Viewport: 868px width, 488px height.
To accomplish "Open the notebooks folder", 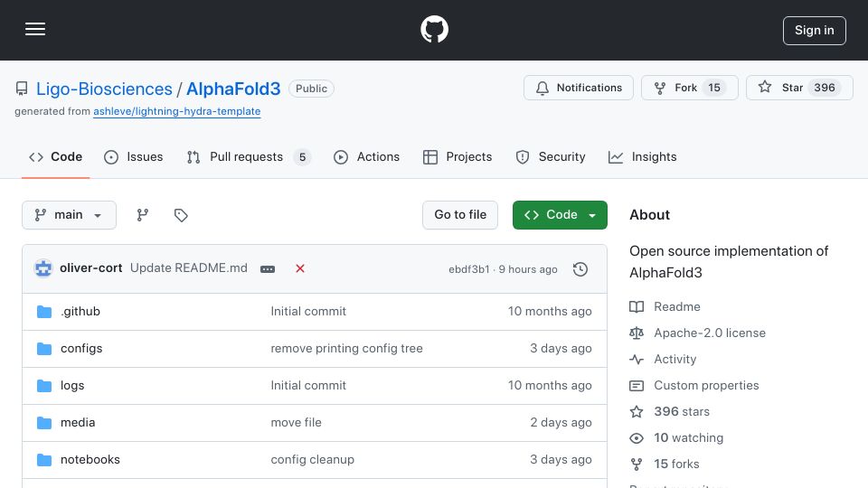I will pos(90,460).
